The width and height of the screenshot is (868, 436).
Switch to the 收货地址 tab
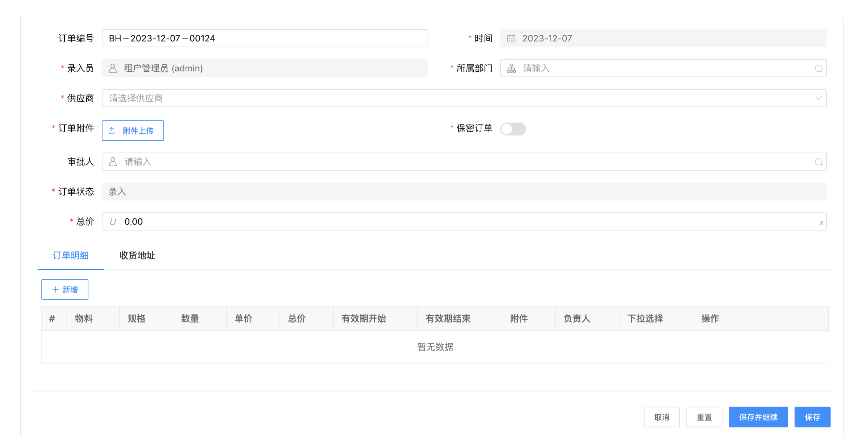click(x=137, y=256)
